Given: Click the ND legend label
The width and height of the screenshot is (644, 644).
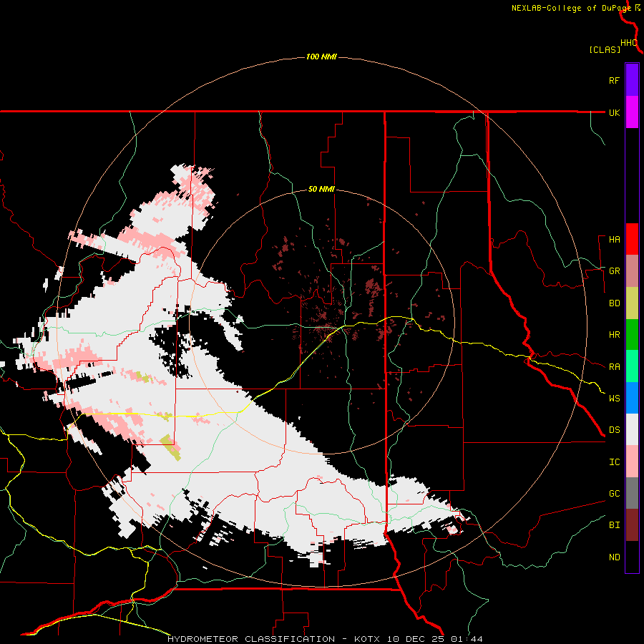Looking at the screenshot, I should click(615, 557).
